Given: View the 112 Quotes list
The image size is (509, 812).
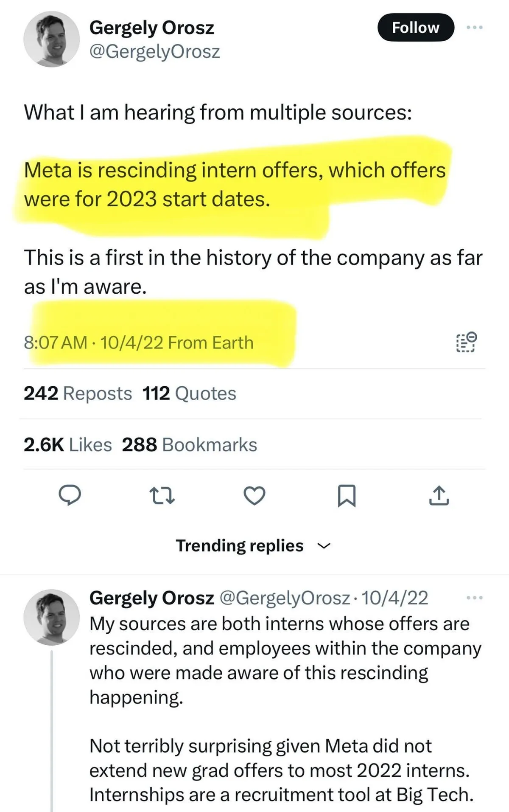Looking at the screenshot, I should pyautogui.click(x=189, y=393).
